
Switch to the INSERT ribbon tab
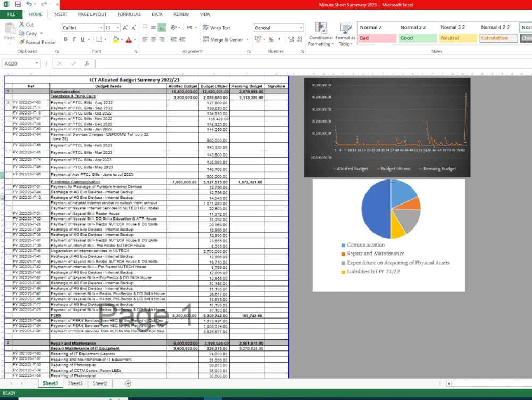pyautogui.click(x=61, y=14)
